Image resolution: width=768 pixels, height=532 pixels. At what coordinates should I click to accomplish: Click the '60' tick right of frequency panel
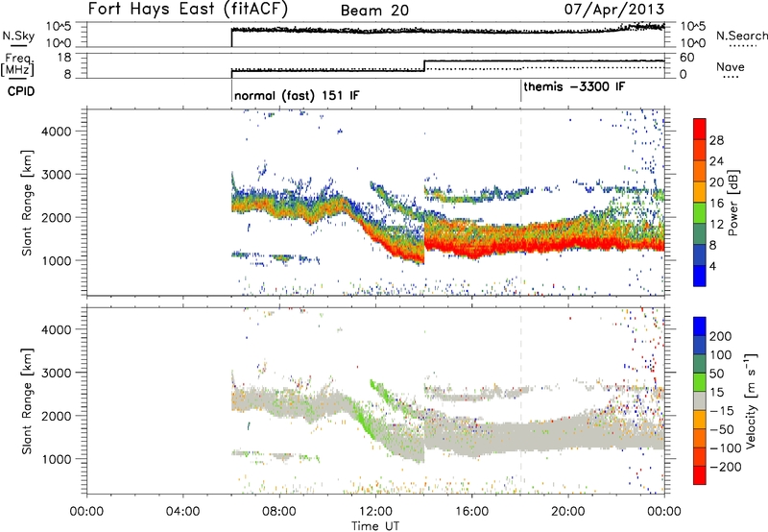[x=687, y=58]
